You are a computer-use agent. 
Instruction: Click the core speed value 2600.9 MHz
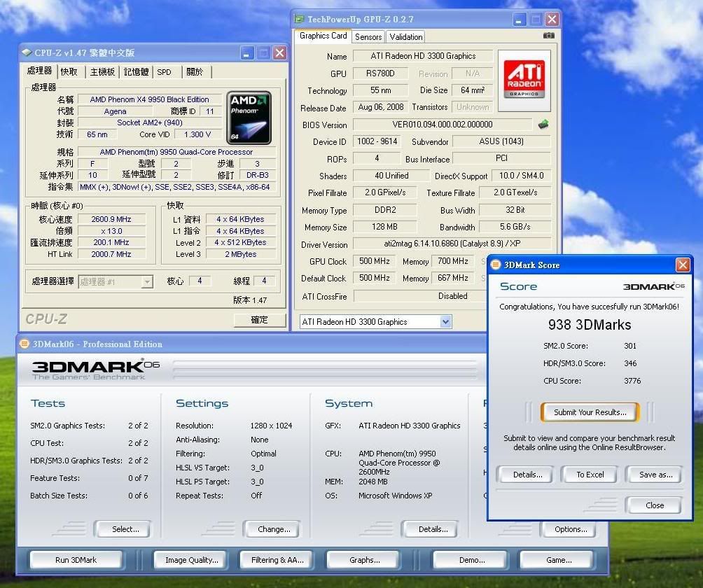[x=111, y=219]
